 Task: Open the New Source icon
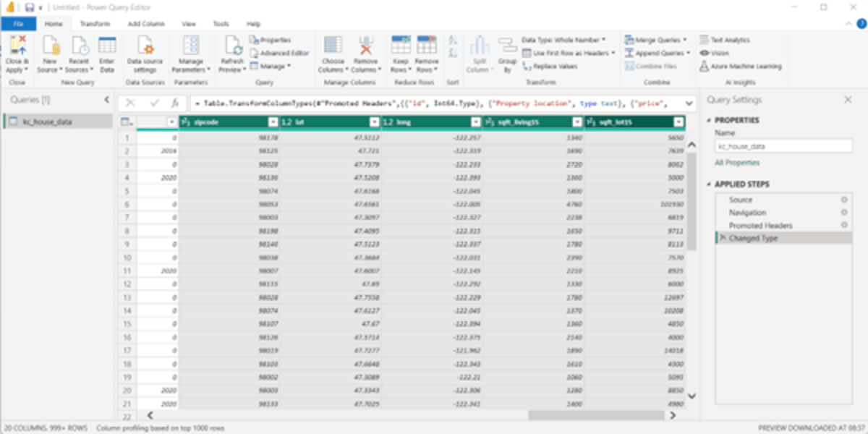[50, 46]
